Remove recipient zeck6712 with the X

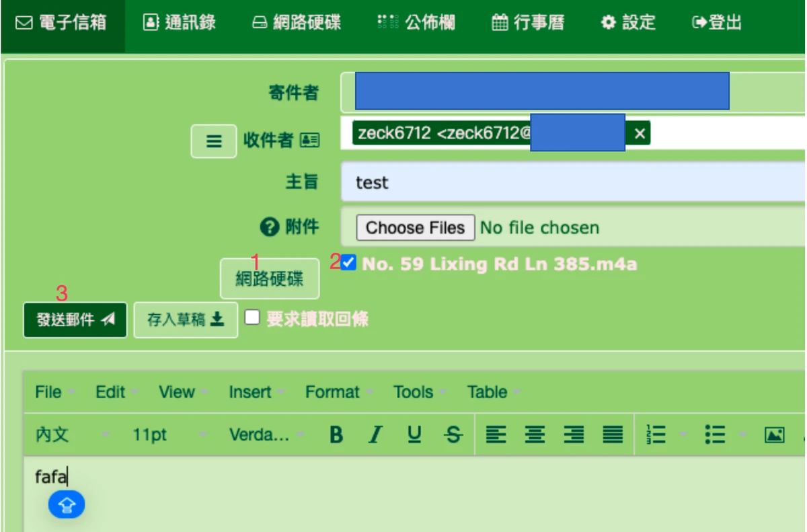coord(639,134)
